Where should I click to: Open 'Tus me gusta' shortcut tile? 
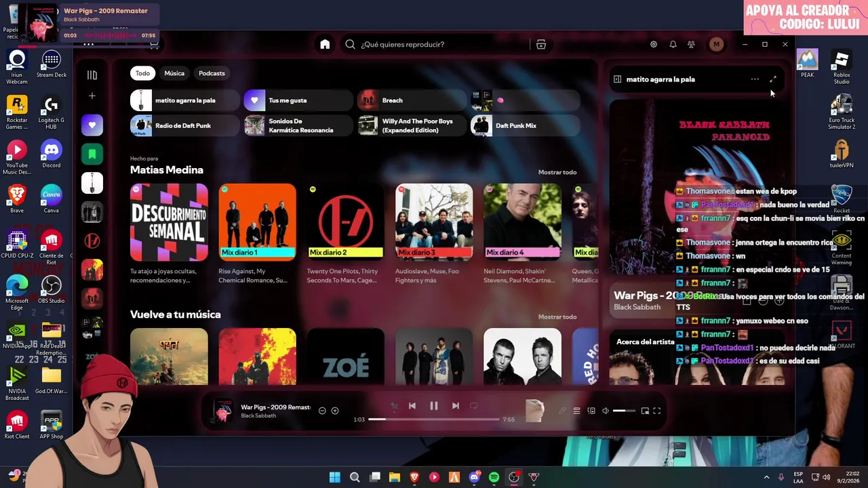298,100
